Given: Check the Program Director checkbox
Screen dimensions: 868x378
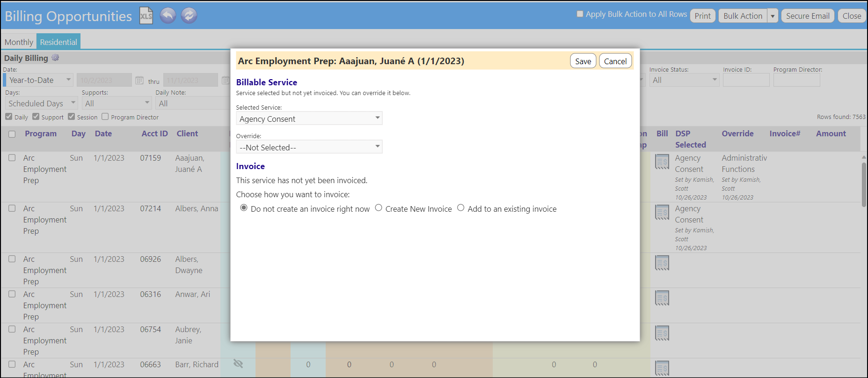Looking at the screenshot, I should (105, 117).
